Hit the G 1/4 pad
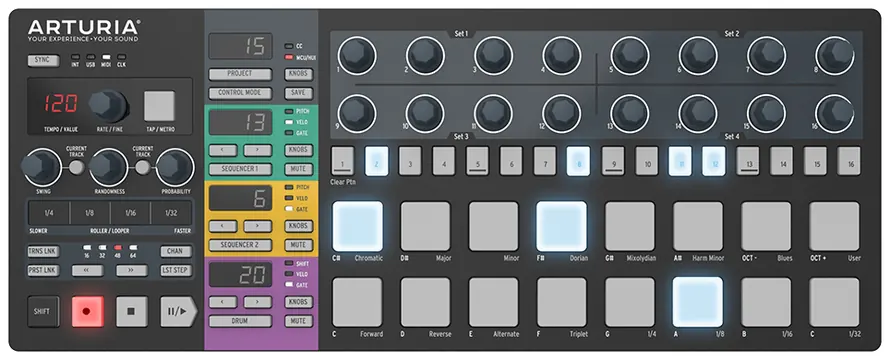This screenshot has width=890, height=360. (630, 302)
